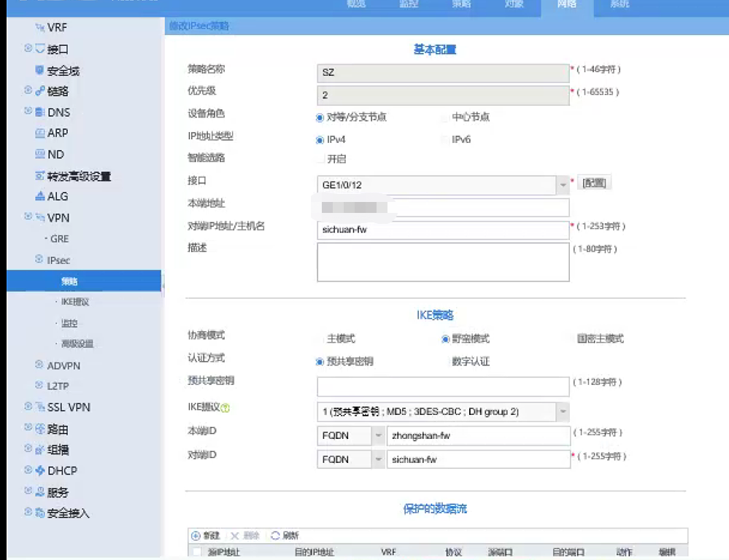Open 对端ID FQDN type dropdown
Image resolution: width=729 pixels, height=560 pixels.
[379, 459]
